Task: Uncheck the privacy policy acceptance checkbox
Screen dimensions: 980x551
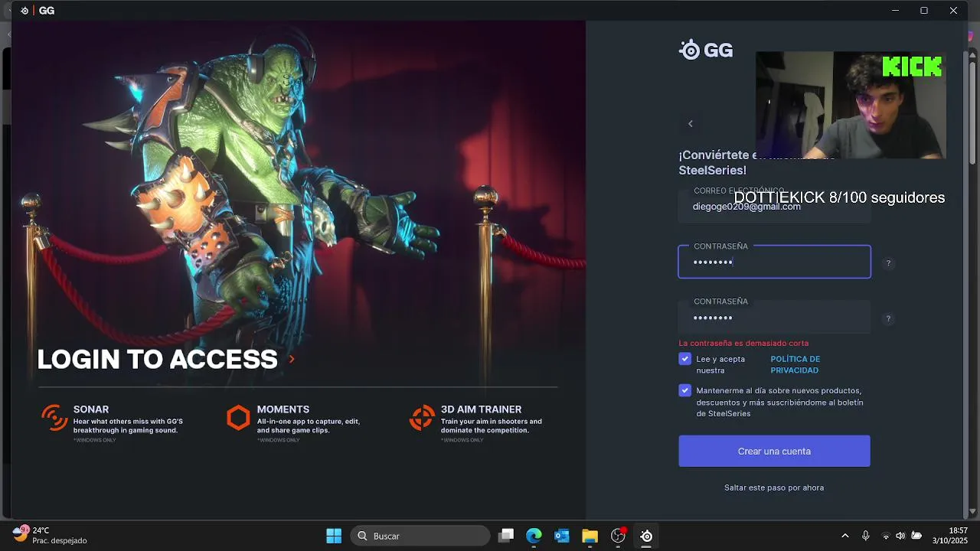Action: (684, 359)
